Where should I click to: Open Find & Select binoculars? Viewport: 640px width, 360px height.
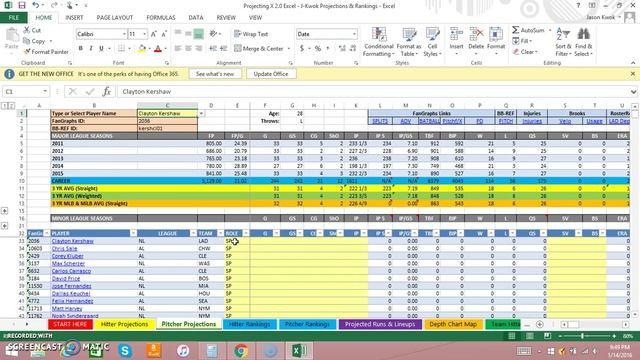point(583,42)
